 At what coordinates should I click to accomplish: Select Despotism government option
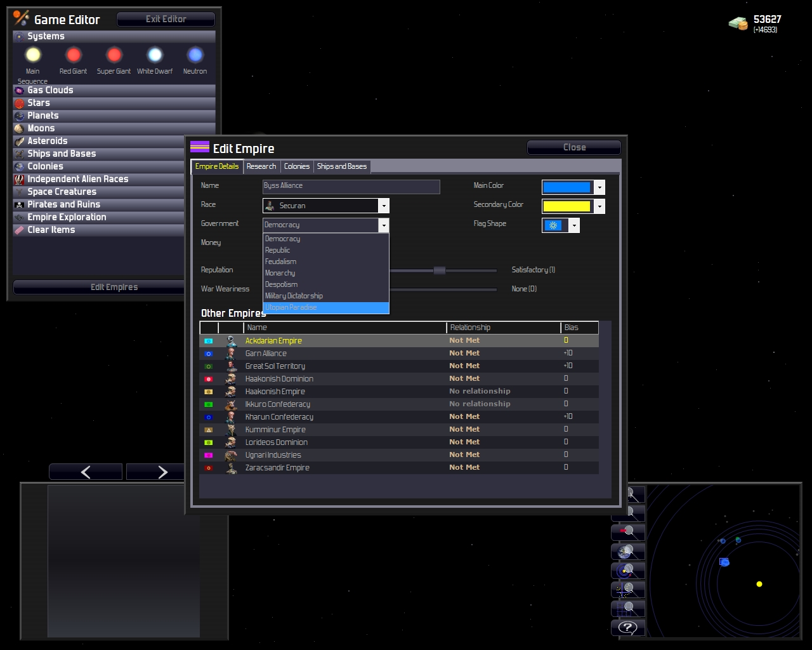pos(326,284)
